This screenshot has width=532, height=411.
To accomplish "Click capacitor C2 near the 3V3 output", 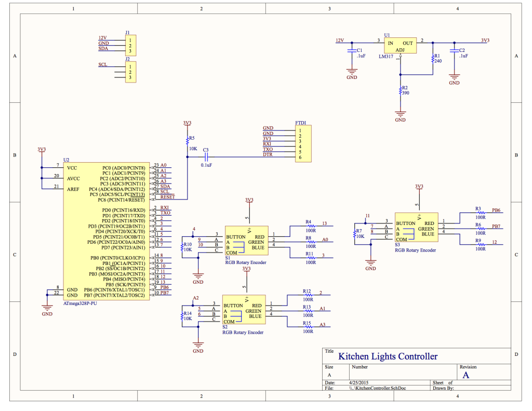I will click(454, 51).
